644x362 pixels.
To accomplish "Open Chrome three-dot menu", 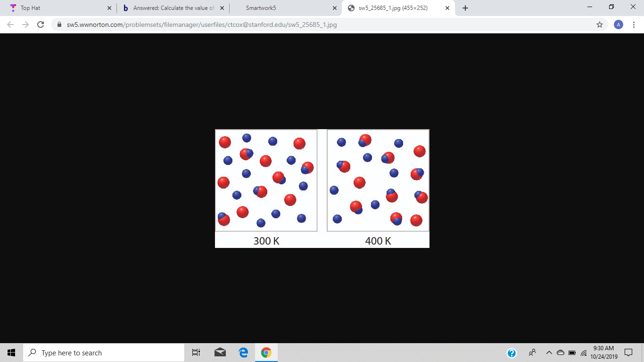I will (x=634, y=25).
